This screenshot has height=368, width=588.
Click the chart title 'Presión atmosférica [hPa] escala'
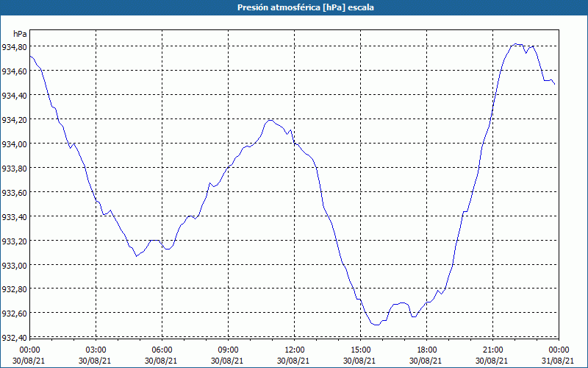tap(306, 7)
